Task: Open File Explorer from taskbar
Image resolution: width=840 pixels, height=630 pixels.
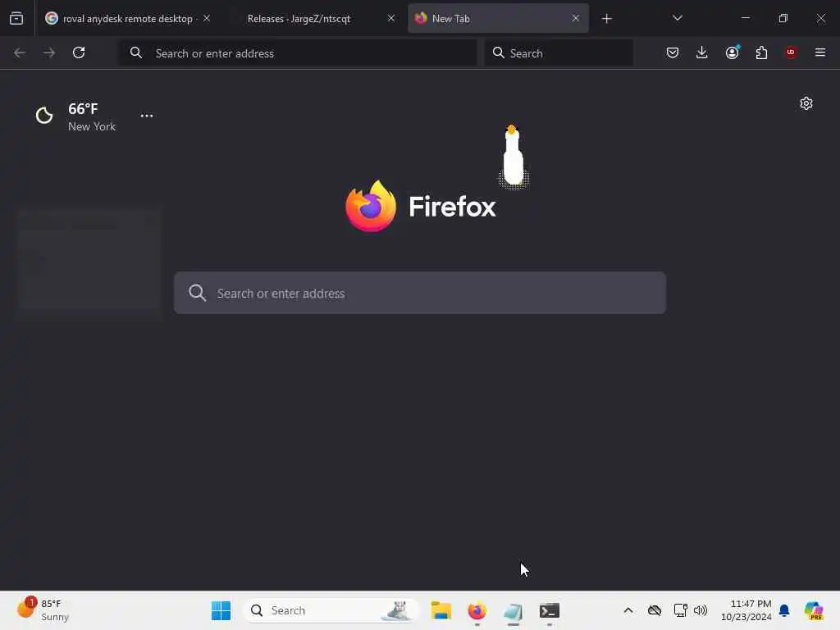Action: [441, 610]
